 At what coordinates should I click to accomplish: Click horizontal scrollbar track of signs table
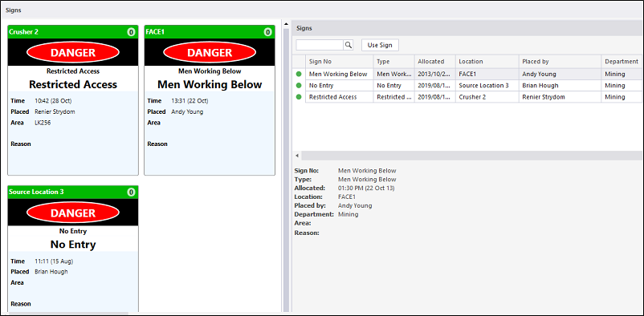[472, 156]
